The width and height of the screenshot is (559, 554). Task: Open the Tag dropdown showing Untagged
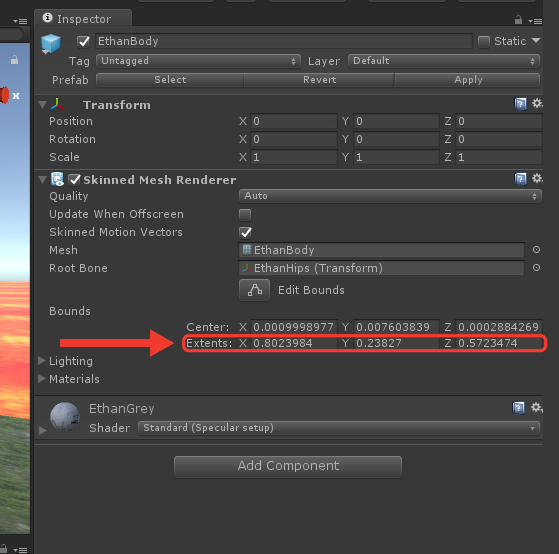click(x=198, y=61)
